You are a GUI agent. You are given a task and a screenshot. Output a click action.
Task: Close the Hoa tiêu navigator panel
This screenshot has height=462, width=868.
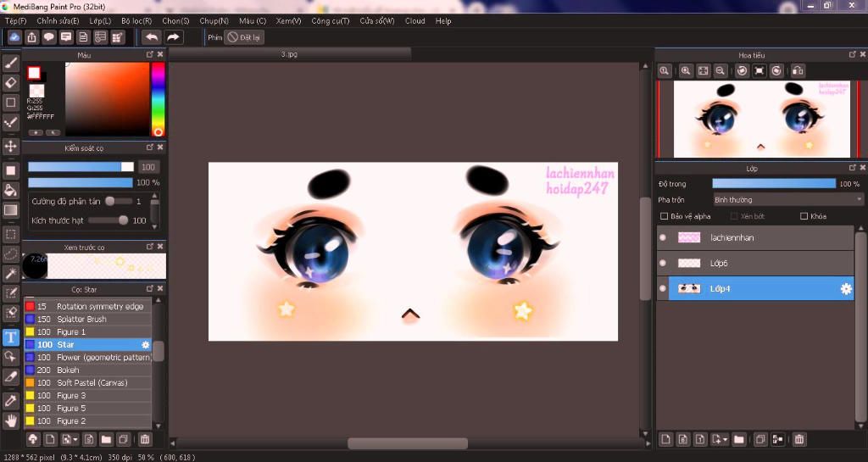[862, 55]
